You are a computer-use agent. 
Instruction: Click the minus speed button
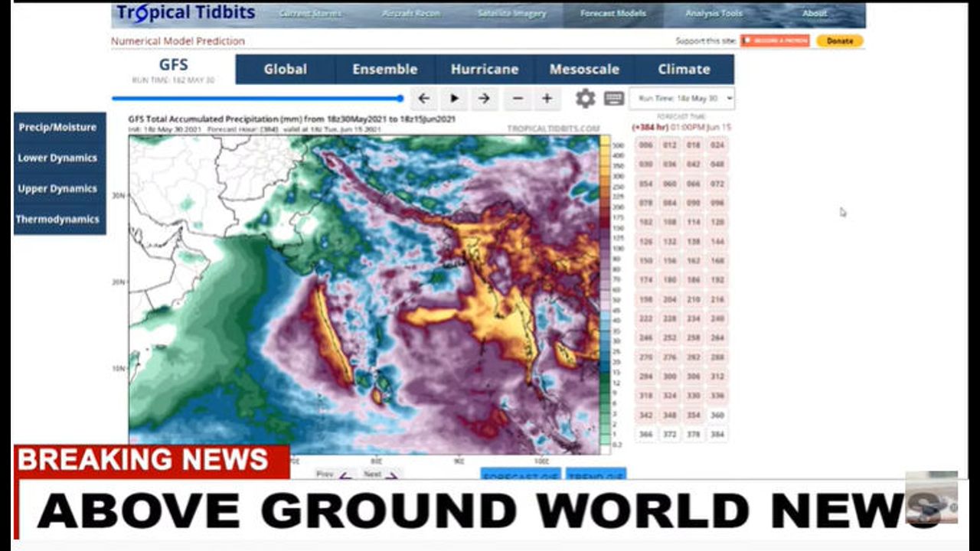(x=518, y=99)
